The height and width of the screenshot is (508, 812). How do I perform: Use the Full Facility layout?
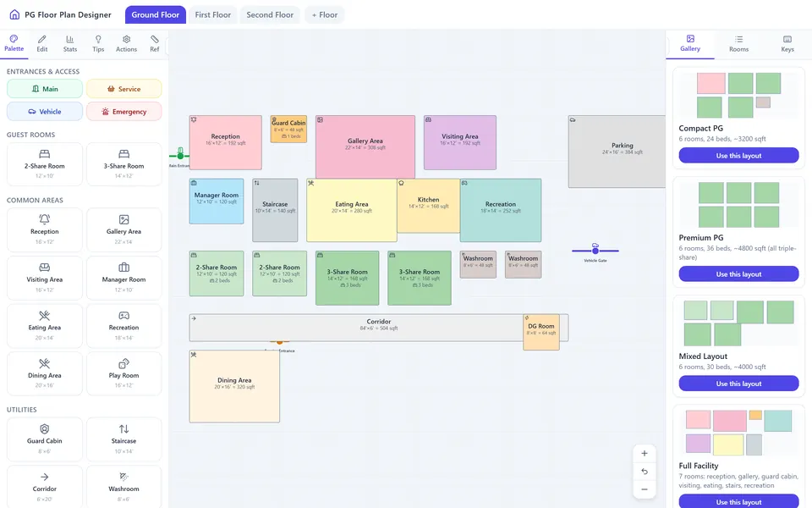pos(738,502)
